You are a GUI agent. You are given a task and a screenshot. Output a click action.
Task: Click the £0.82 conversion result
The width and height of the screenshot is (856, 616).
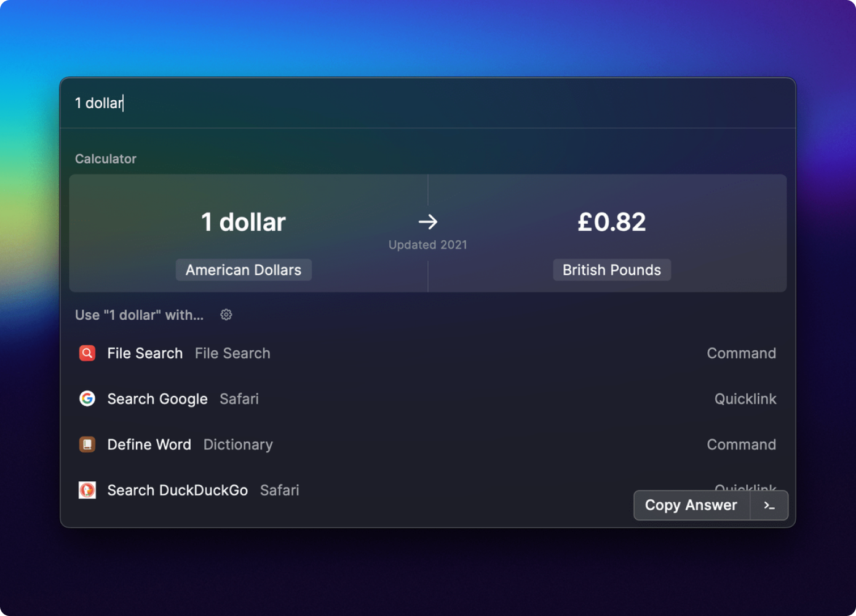pos(611,222)
